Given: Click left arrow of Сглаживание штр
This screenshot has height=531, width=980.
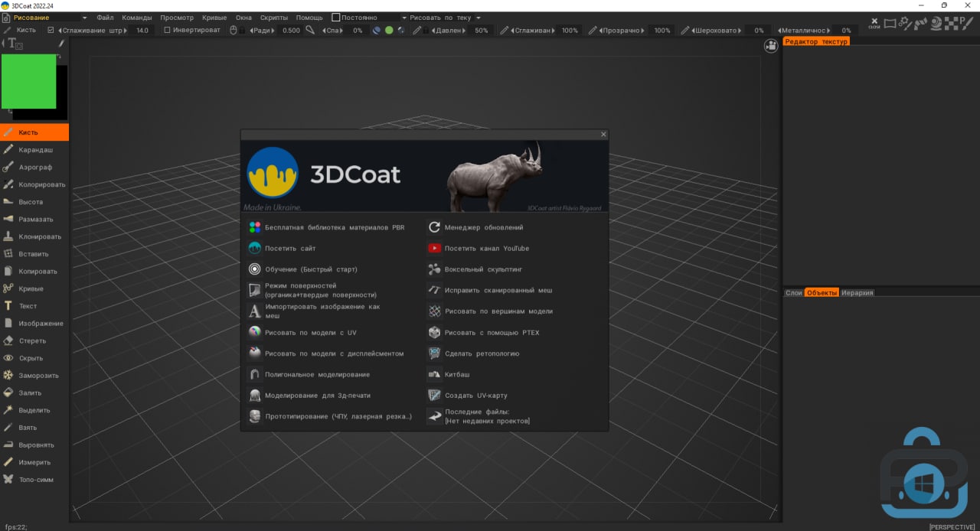Looking at the screenshot, I should click(x=60, y=31).
